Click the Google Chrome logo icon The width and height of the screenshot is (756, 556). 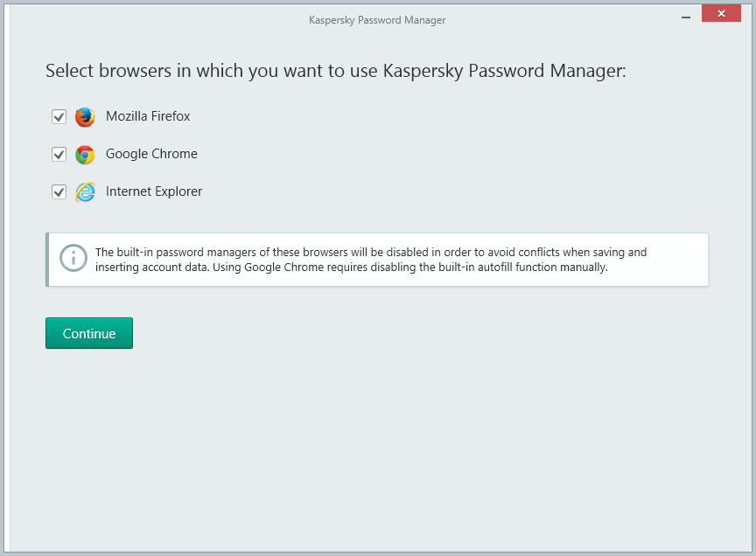click(x=85, y=155)
